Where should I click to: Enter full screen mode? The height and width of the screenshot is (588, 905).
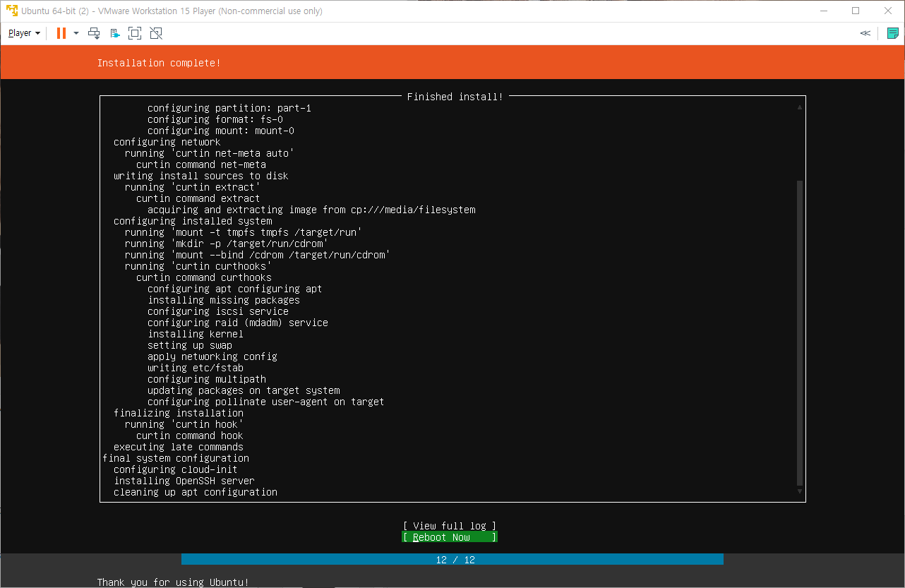coord(136,33)
